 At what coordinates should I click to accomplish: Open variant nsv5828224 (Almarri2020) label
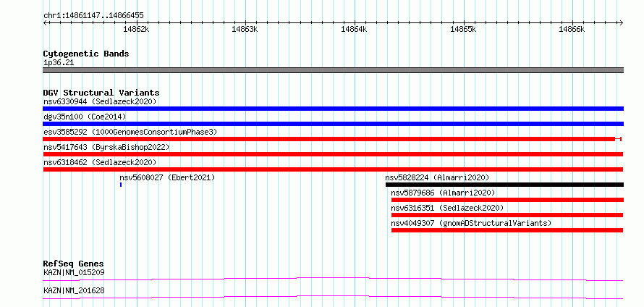point(437,177)
